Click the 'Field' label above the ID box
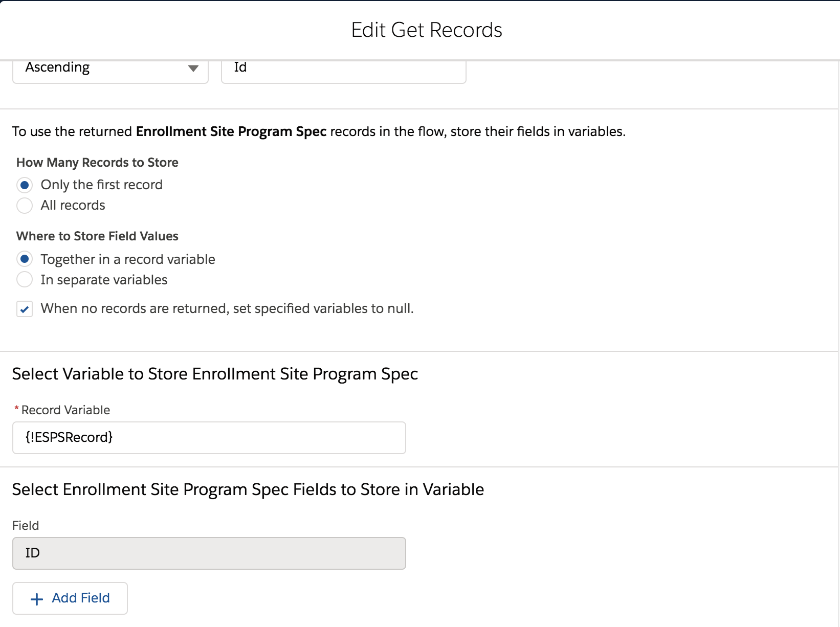840x627 pixels. pyautogui.click(x=26, y=526)
